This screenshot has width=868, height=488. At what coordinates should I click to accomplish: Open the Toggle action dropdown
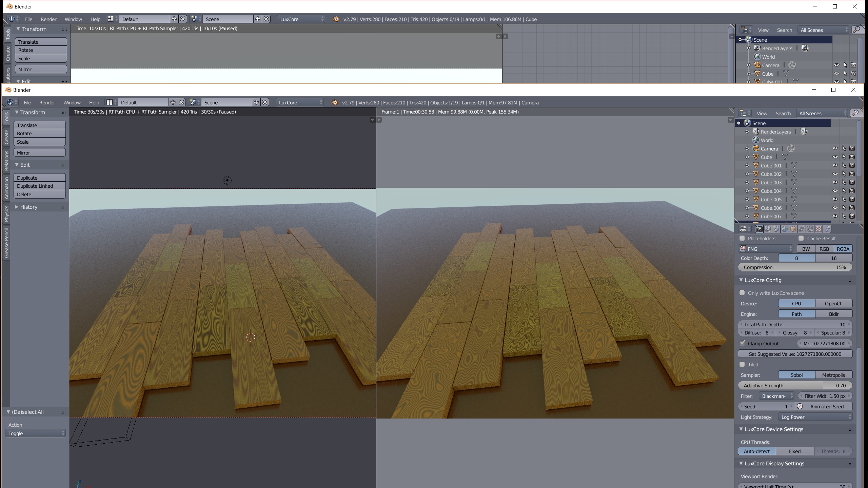[x=35, y=433]
